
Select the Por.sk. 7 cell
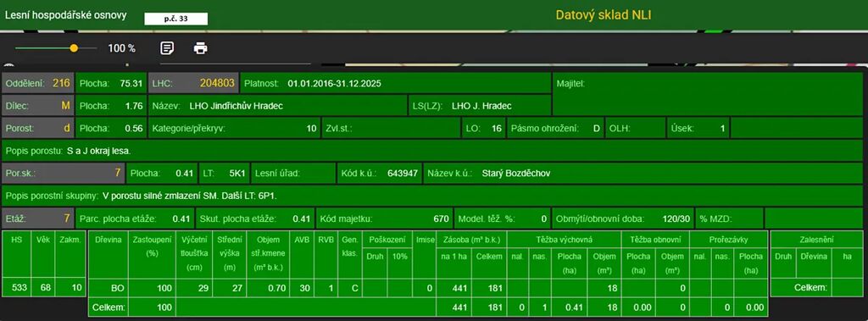[64, 174]
